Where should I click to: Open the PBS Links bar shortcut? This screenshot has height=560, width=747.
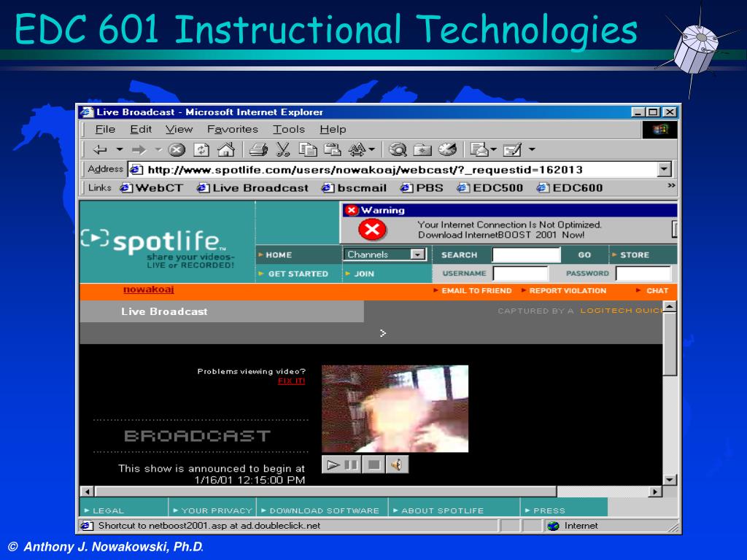click(x=422, y=188)
